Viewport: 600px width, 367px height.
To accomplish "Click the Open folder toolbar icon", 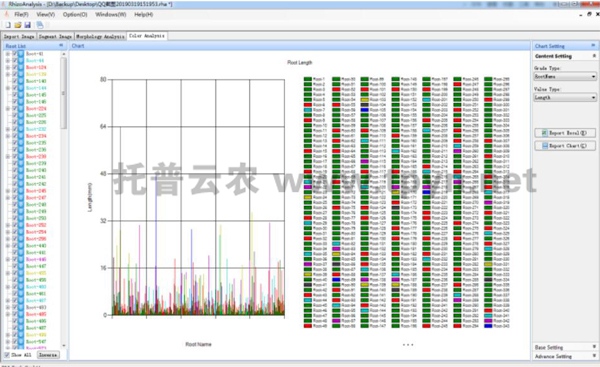I will click(18, 25).
